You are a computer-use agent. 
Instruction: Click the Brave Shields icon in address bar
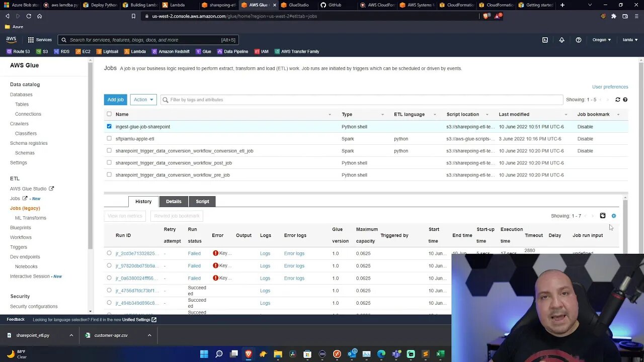point(486,16)
